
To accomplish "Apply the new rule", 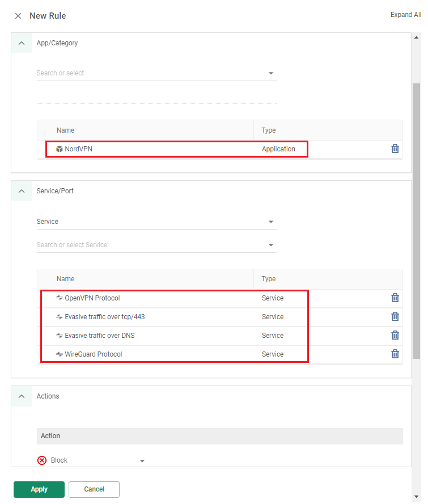I will (39, 489).
